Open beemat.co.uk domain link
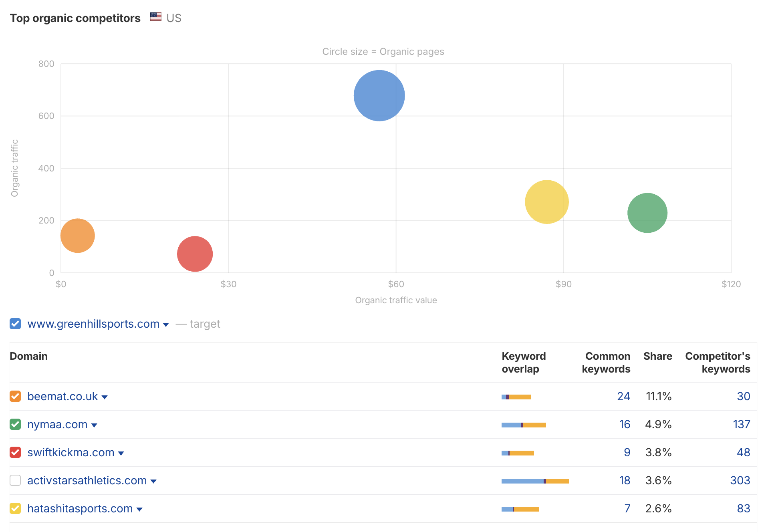 62,396
